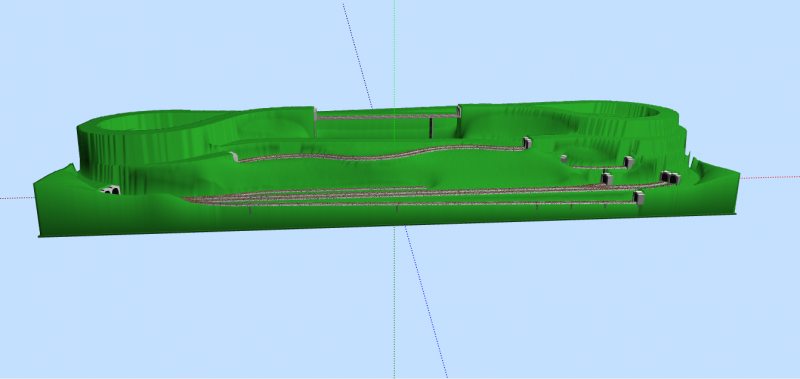Image resolution: width=800 pixels, height=379 pixels.
Task: Click the double tunnel portal at far left
Action: pos(110,191)
